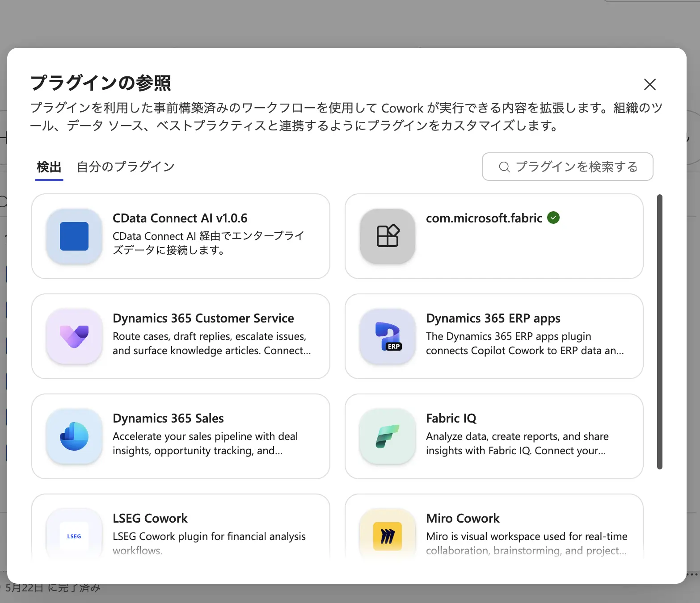Open the Dynamics 365 Sales title
Viewport: 700px width, 603px height.
(168, 418)
